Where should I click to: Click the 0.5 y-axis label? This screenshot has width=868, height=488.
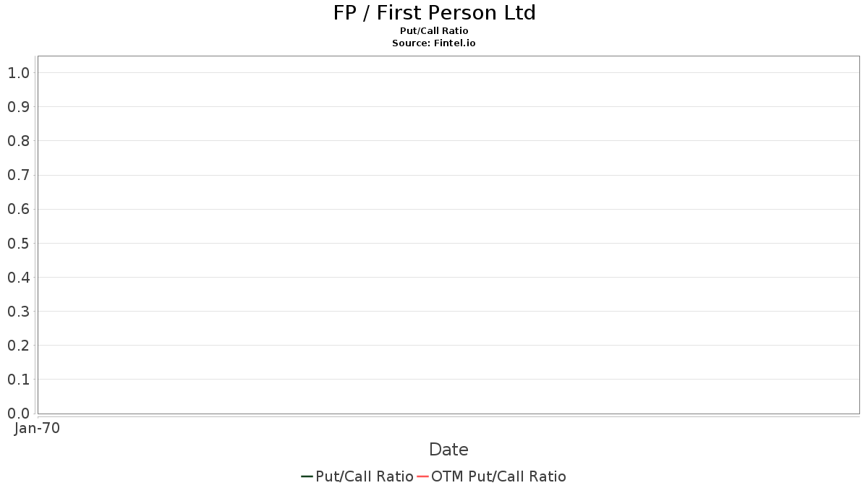coord(18,244)
